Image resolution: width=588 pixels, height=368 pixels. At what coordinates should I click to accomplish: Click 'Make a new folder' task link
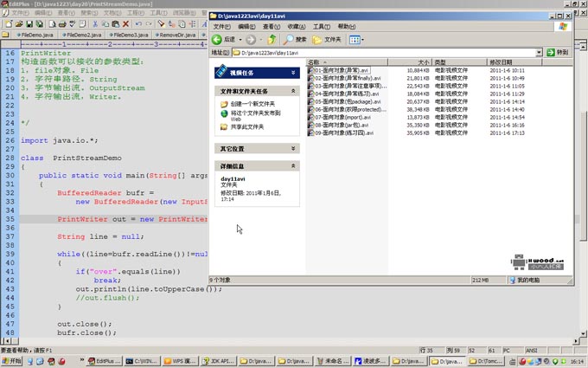(x=252, y=104)
